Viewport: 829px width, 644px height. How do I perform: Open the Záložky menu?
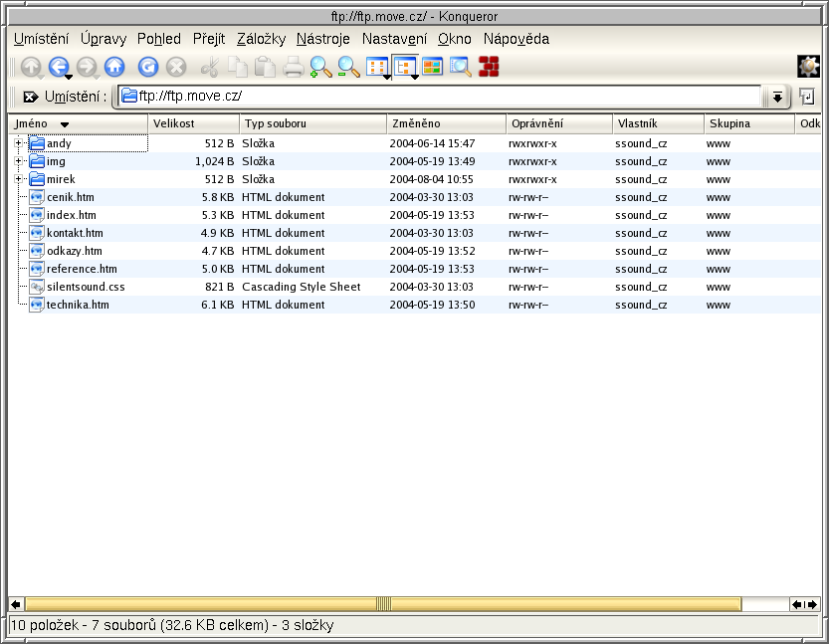tap(261, 39)
